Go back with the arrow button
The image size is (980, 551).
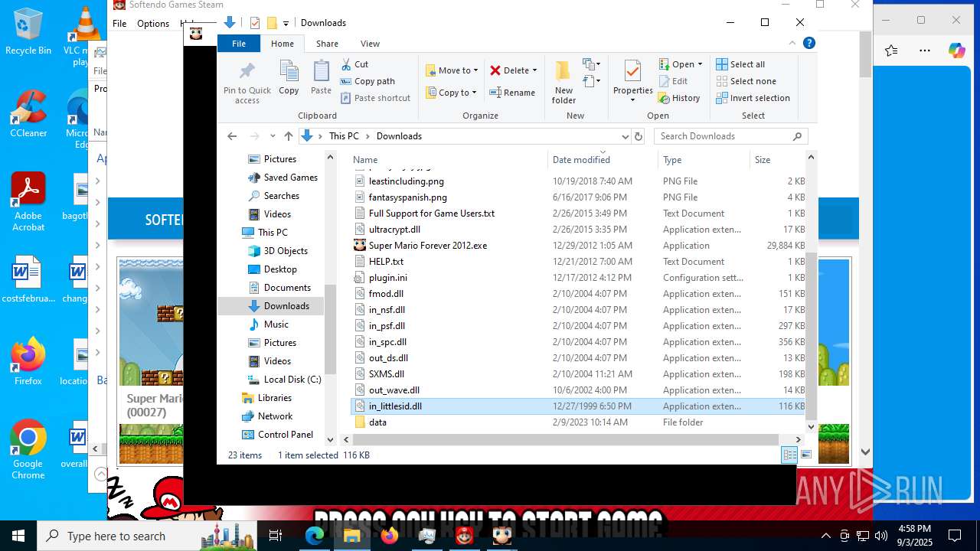pos(232,136)
